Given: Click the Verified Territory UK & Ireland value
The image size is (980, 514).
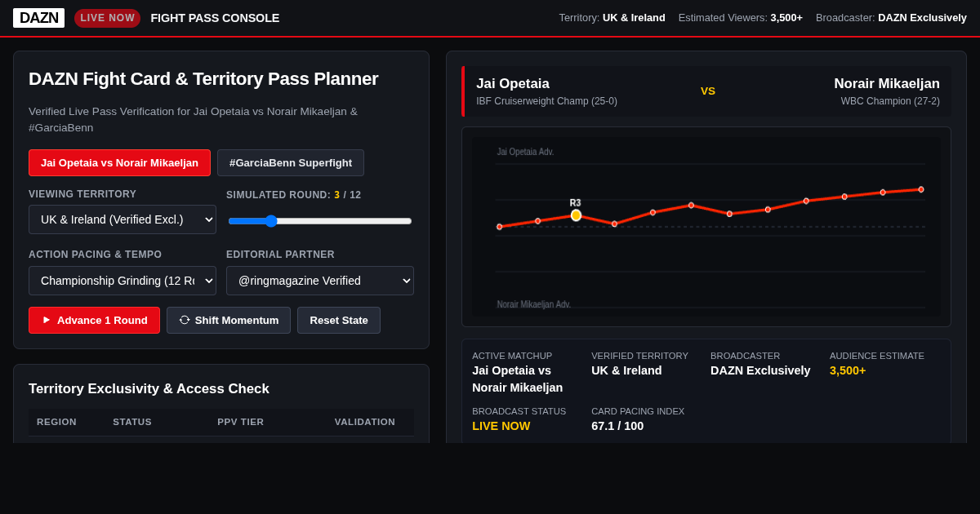Looking at the screenshot, I should pyautogui.click(x=626, y=370).
